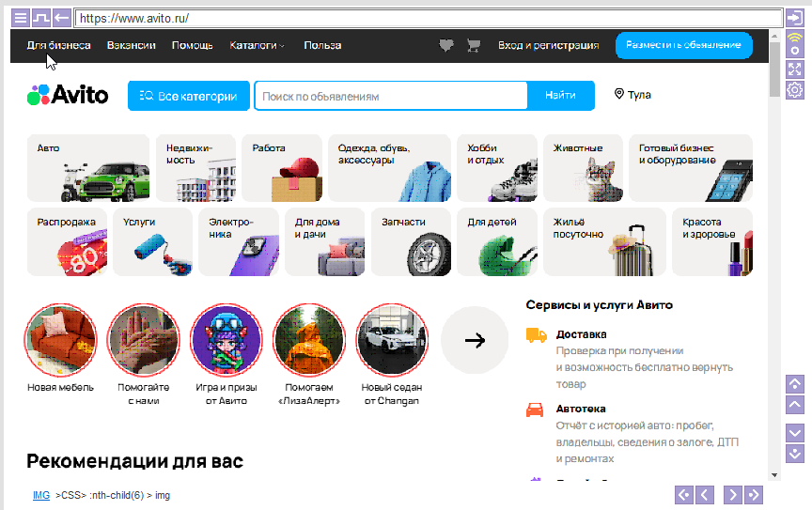812x510 pixels.
Task: Click the Рекомендации для вас heading
Action: (134, 461)
